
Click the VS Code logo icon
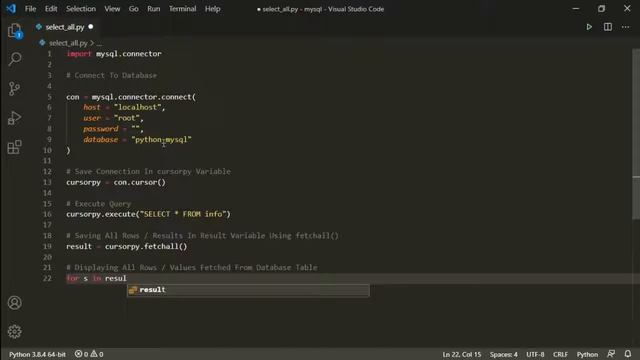click(11, 9)
